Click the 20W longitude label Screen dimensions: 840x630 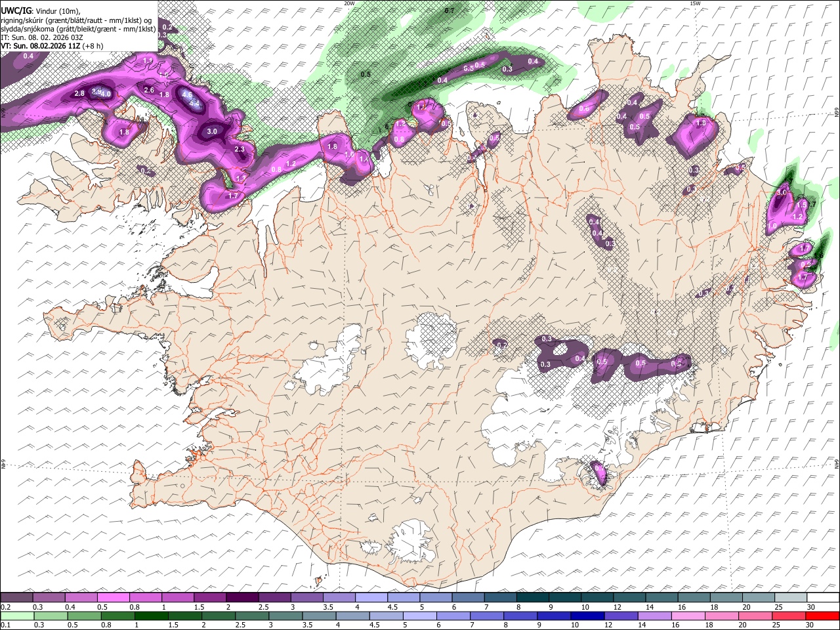pos(349,3)
